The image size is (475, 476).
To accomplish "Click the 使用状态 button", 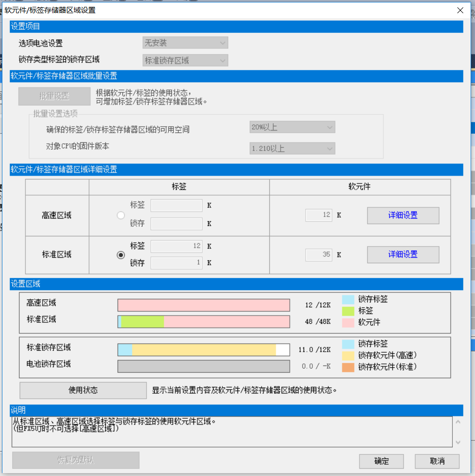I will click(83, 390).
